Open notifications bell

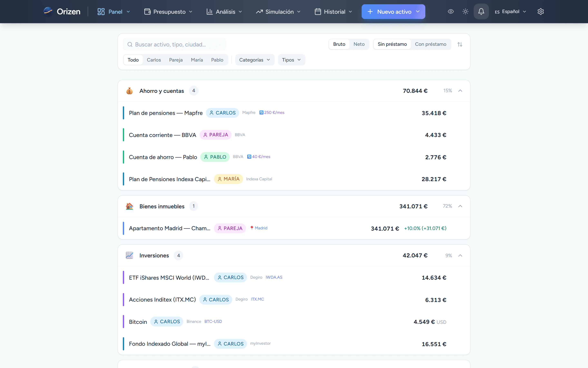[481, 11]
